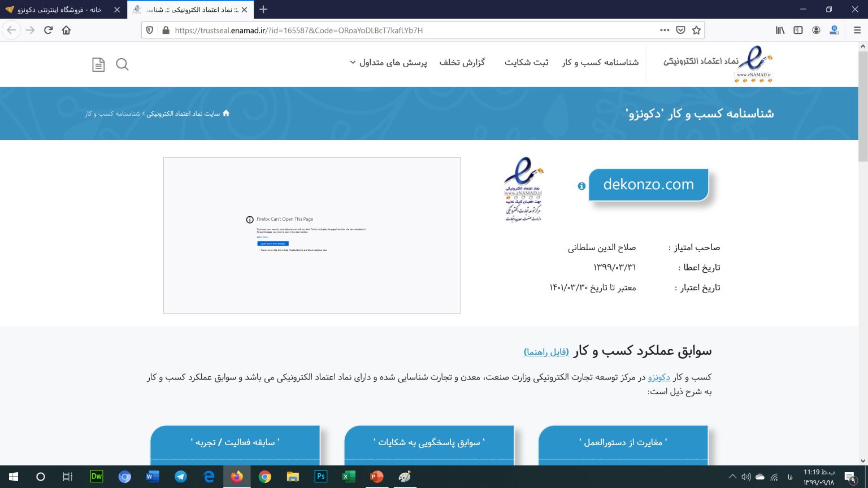Close the فروشگاه اینترنتی دکونزو tab
Viewport: 868px width, 488px height.
click(117, 10)
